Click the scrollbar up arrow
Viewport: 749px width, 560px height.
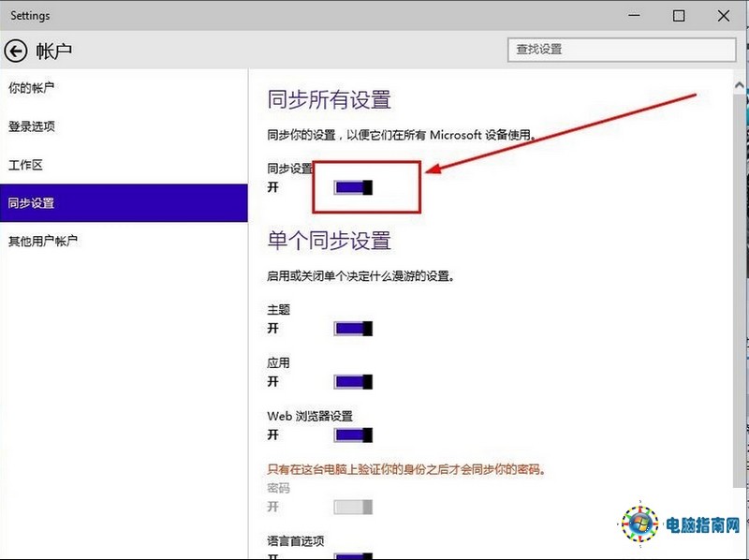coord(739,85)
